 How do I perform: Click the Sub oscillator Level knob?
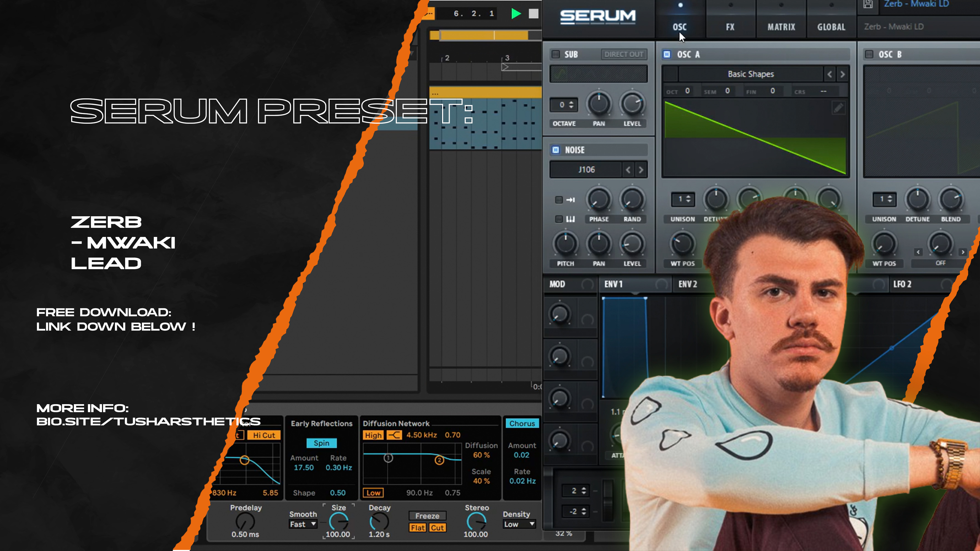click(632, 104)
